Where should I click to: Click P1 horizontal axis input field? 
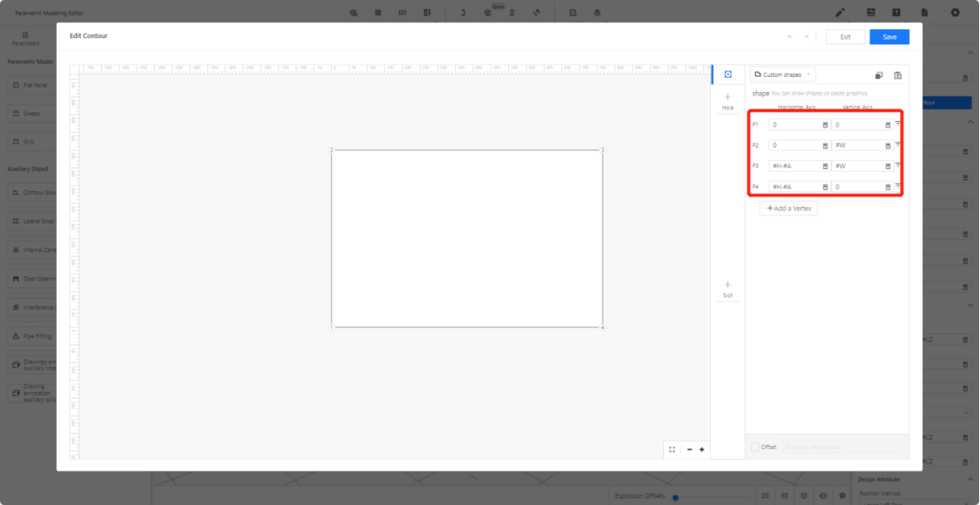795,125
